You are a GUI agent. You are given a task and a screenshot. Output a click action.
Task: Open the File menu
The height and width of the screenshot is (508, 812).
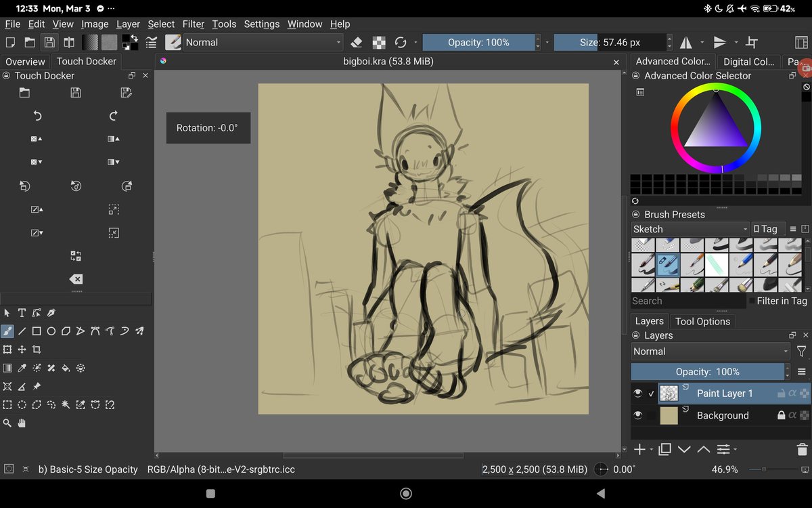(13, 24)
